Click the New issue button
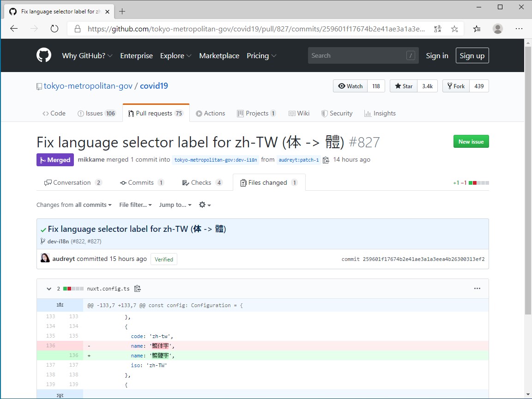 471,141
